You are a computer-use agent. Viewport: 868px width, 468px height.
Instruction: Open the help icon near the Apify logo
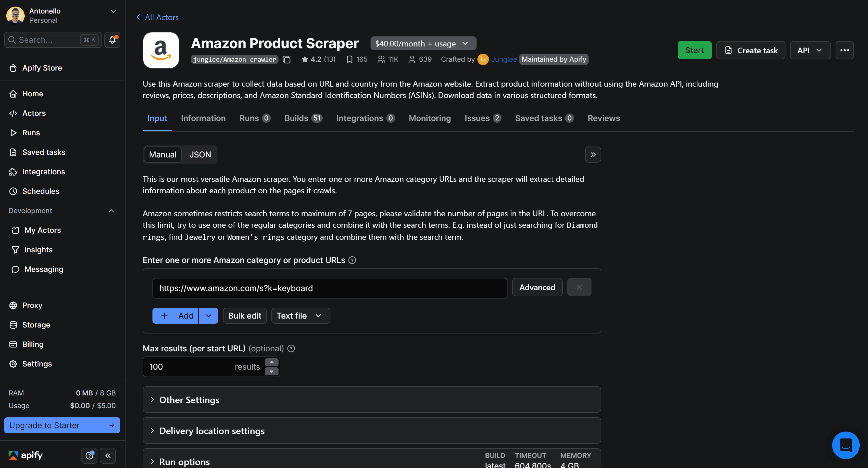point(89,455)
